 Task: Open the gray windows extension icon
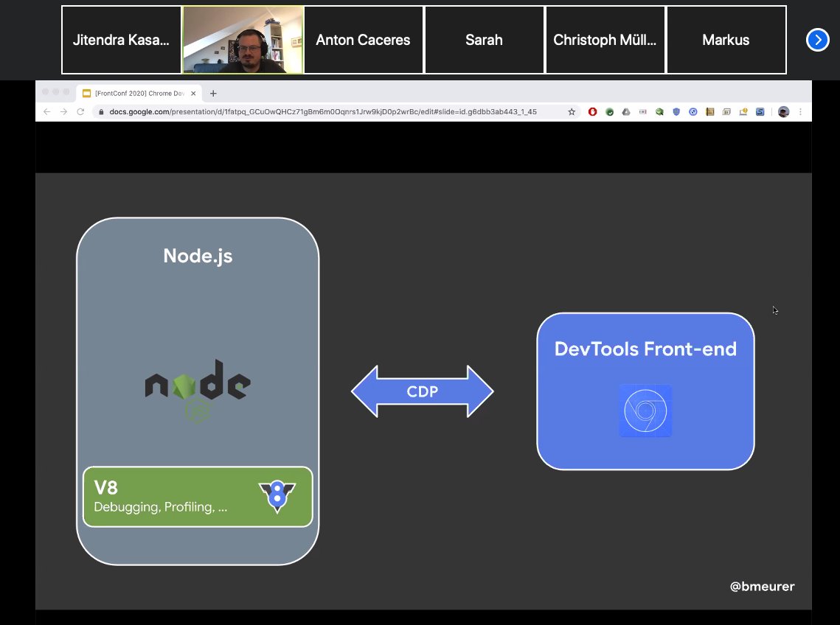click(726, 111)
